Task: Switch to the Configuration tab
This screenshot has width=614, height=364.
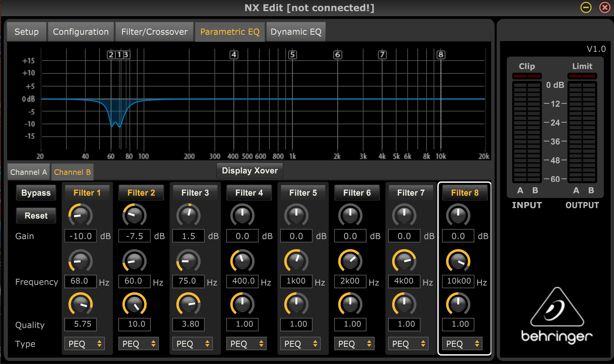Action: (81, 32)
